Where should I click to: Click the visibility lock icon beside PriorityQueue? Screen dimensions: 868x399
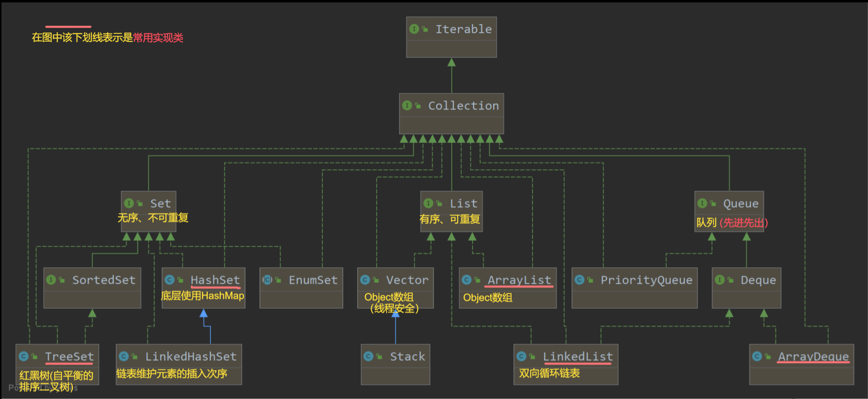(x=590, y=280)
